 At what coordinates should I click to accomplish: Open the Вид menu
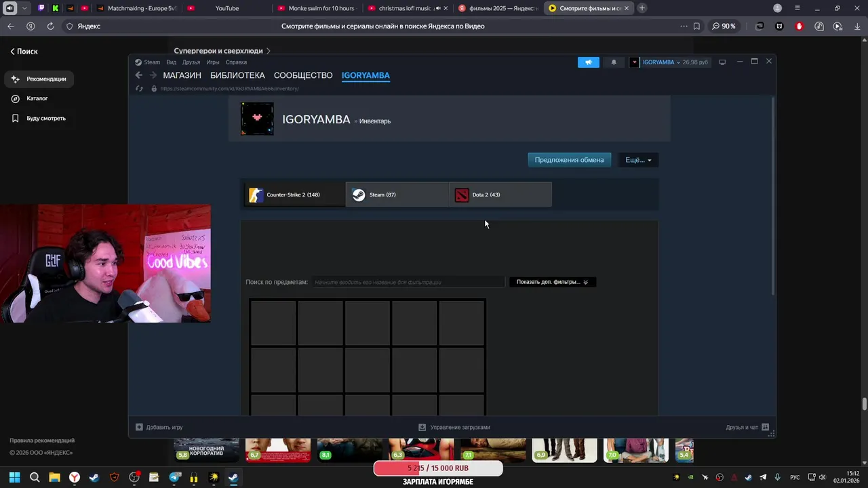[172, 62]
